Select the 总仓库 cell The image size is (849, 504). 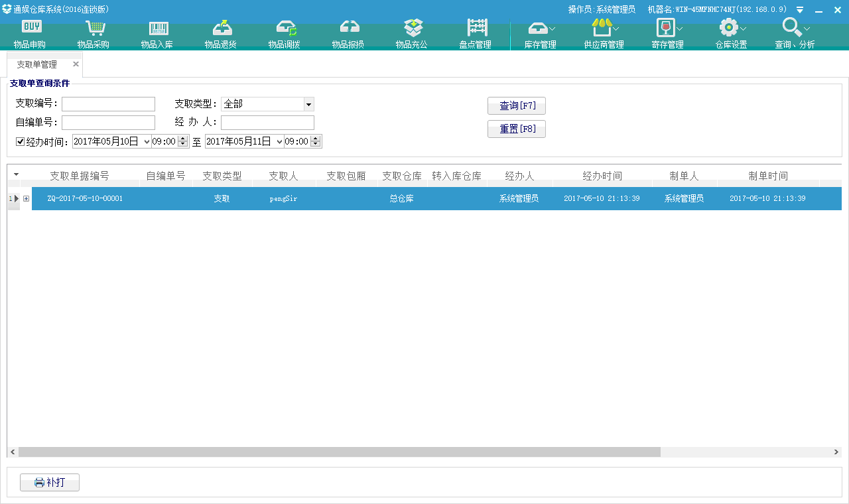tap(402, 198)
